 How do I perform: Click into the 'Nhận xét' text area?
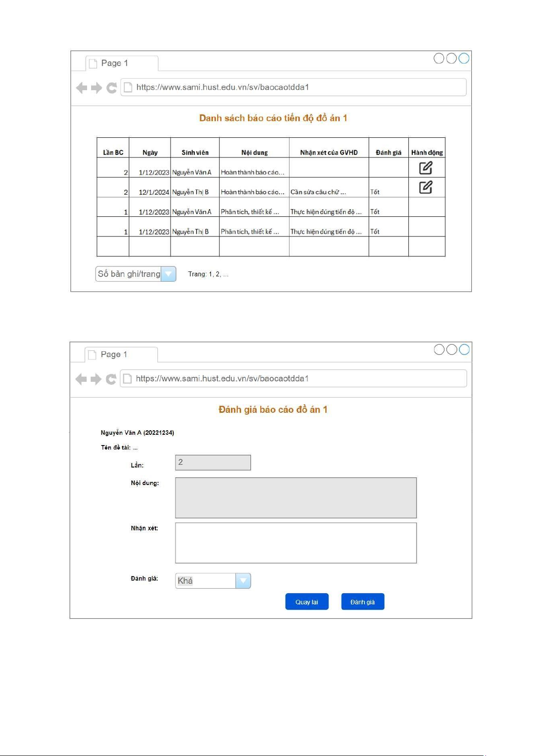[296, 543]
